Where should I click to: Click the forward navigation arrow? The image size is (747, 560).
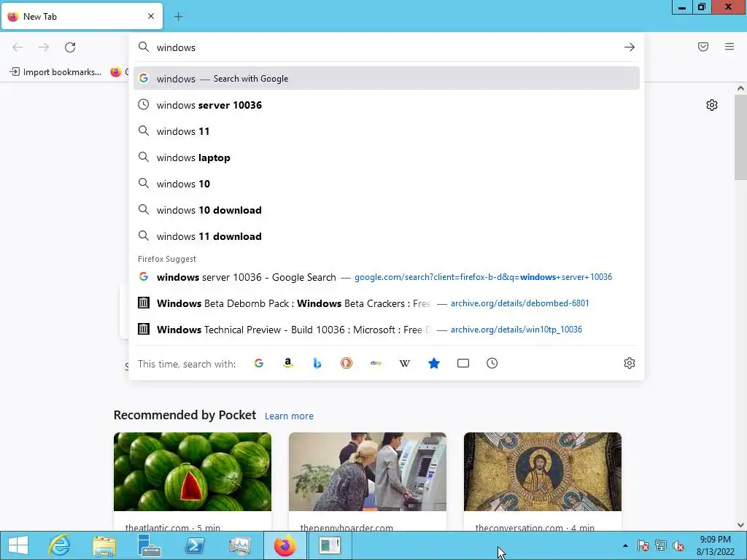point(44,47)
